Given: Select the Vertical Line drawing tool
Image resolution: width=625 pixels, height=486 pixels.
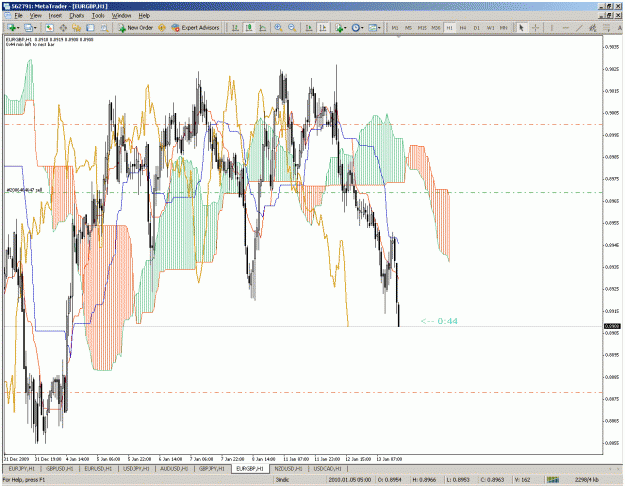Looking at the screenshot, I should (x=552, y=28).
